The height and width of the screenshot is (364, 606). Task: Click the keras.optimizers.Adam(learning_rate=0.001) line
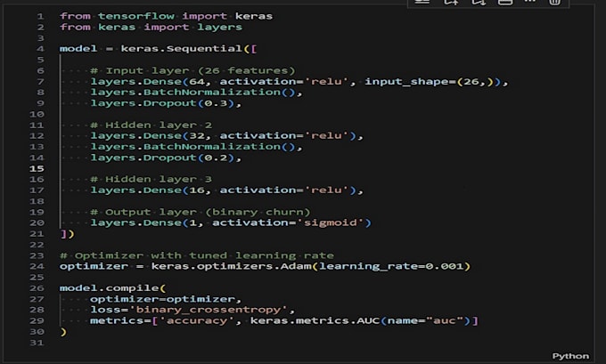coord(265,266)
